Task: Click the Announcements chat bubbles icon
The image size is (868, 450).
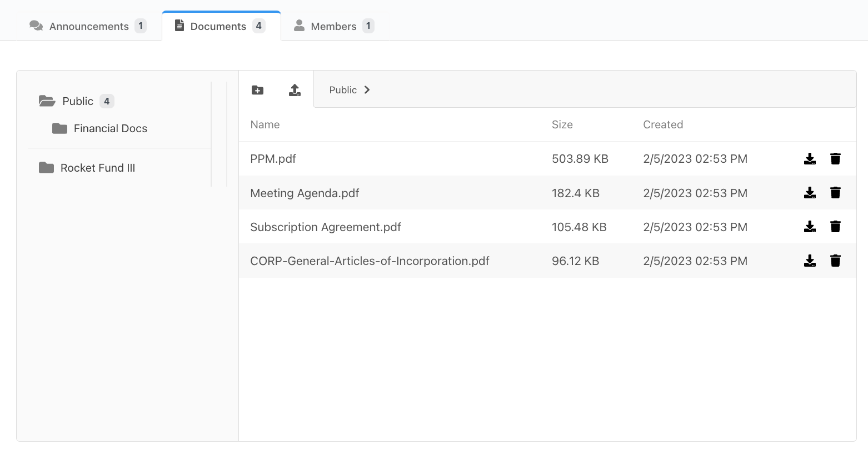Action: point(36,26)
